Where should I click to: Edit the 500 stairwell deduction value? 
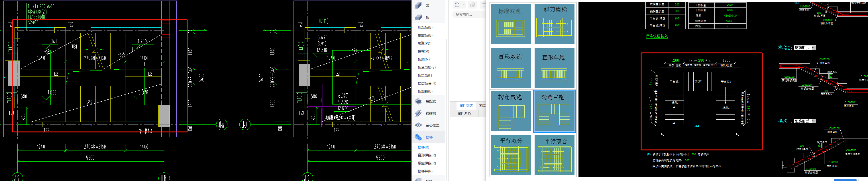[694, 154]
